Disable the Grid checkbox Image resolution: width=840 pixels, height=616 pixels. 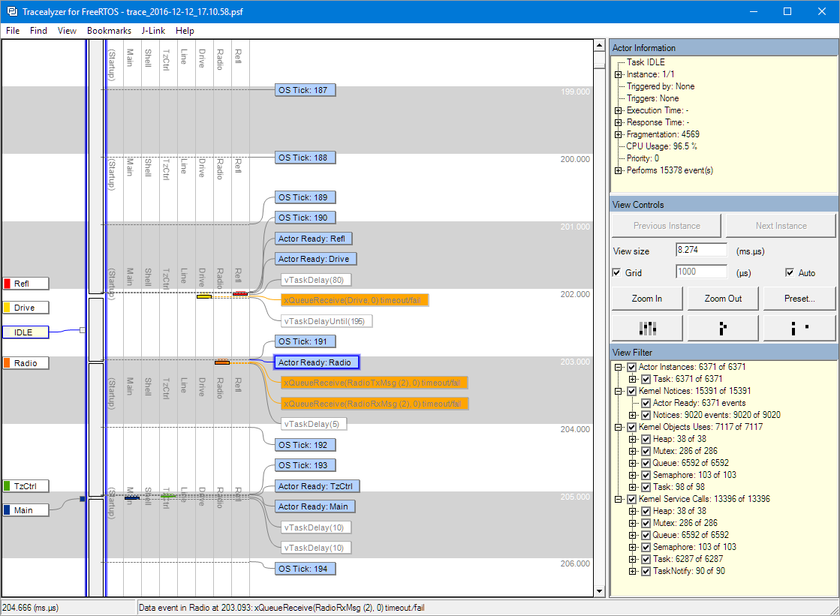[x=617, y=272]
